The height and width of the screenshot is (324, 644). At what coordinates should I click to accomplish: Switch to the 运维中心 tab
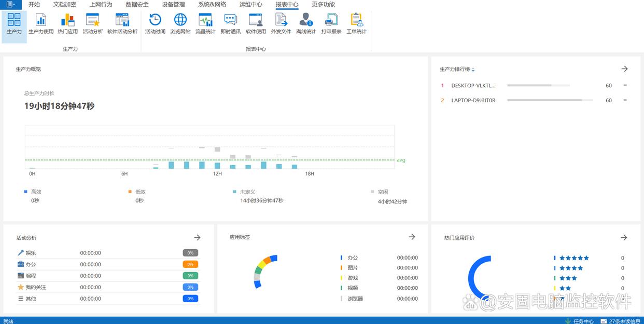click(x=250, y=4)
